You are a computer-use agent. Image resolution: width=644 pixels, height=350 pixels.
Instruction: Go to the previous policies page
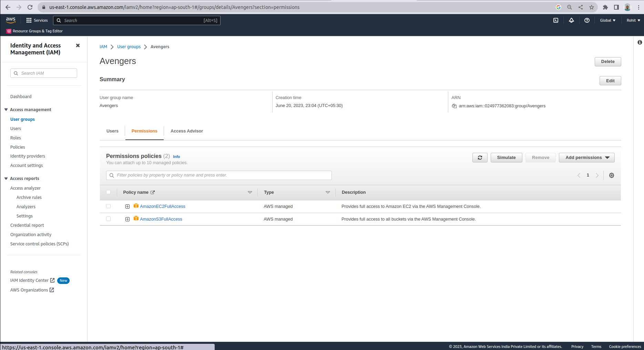(x=579, y=175)
